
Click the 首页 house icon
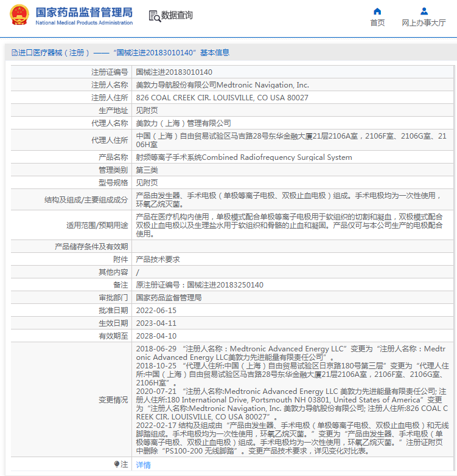click(x=377, y=11)
